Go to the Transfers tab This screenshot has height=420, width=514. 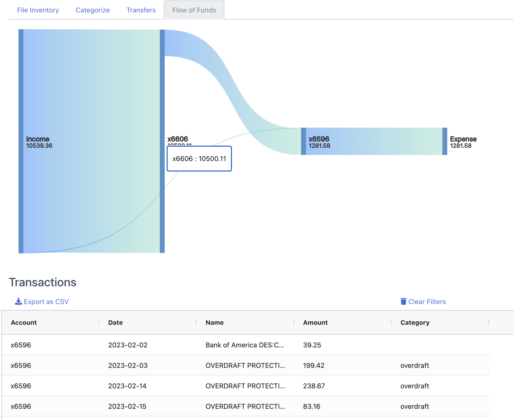click(x=141, y=10)
